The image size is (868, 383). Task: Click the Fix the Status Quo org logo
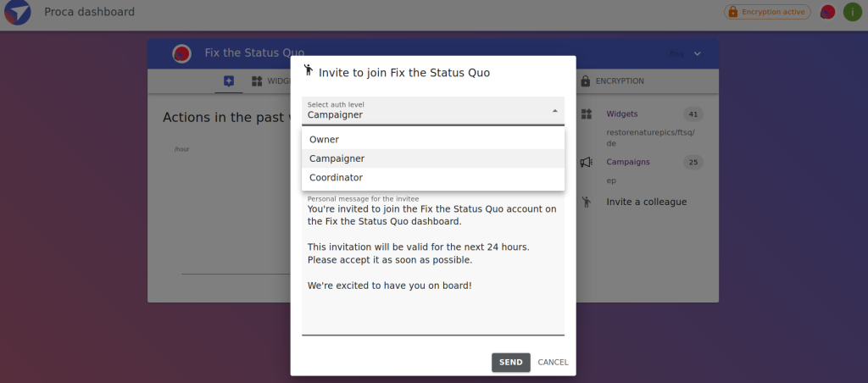pos(181,53)
